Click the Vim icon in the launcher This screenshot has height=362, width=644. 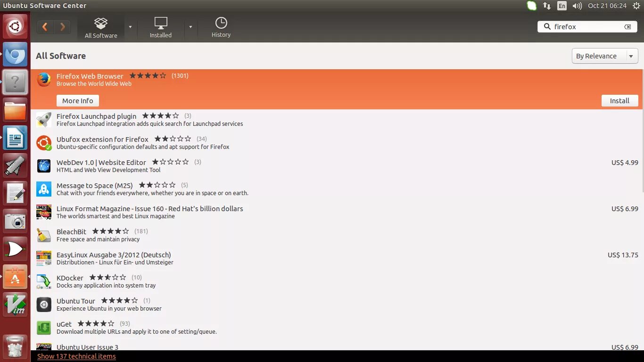click(x=15, y=305)
